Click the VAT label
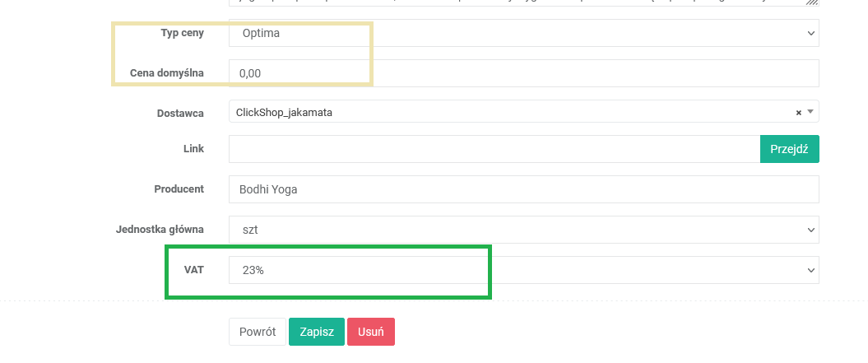This screenshot has width=868, height=363. pos(193,269)
